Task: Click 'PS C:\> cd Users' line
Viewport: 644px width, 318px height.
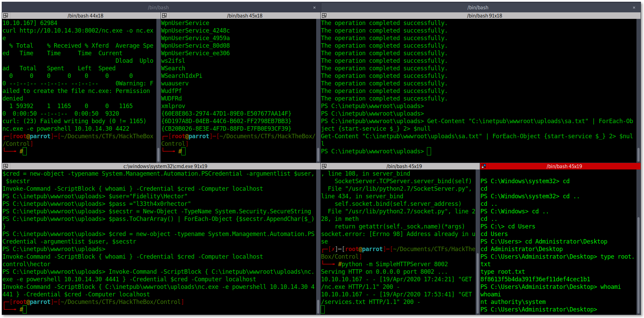Action: tap(508, 226)
